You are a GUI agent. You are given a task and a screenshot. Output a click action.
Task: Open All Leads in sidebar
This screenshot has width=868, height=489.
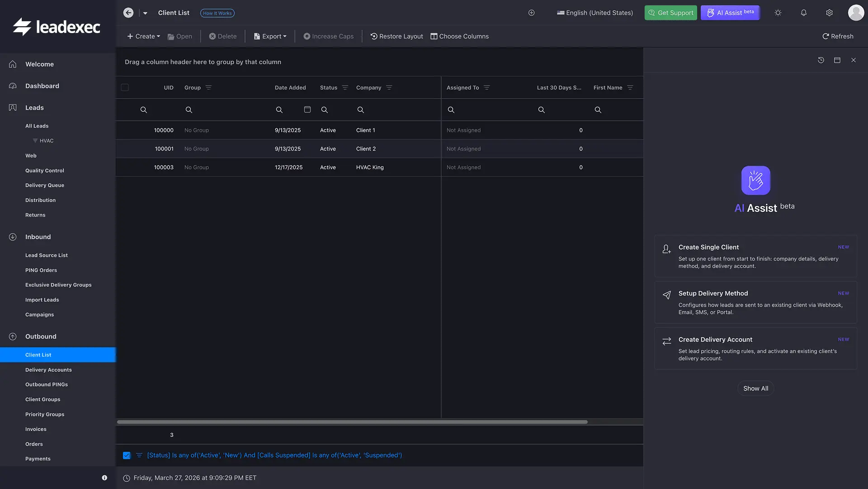(x=37, y=126)
